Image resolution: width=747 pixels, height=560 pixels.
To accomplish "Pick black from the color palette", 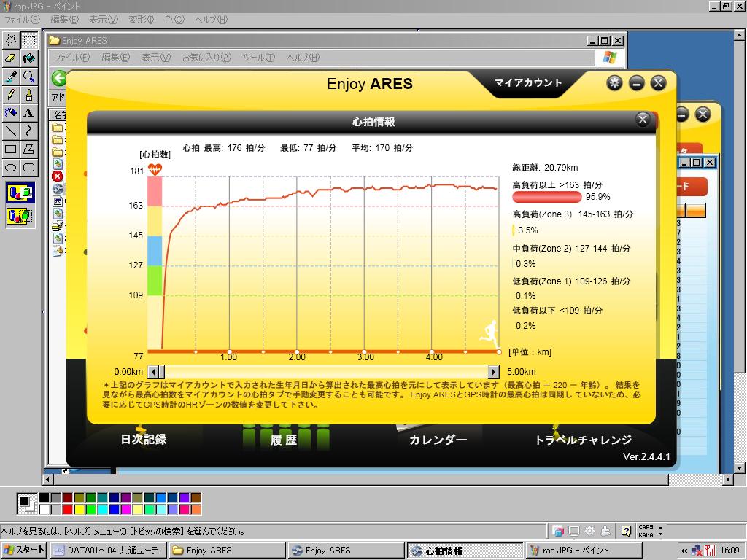I will coord(44,498).
